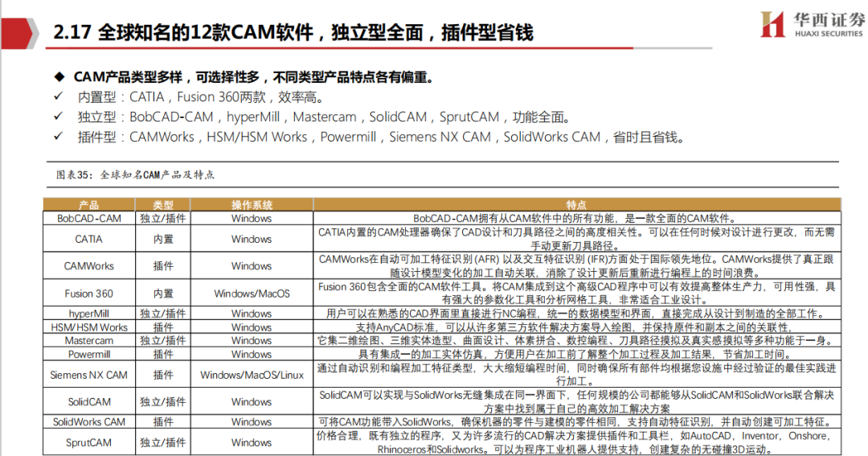
Task: Click the 产品 column header
Action: (x=89, y=204)
